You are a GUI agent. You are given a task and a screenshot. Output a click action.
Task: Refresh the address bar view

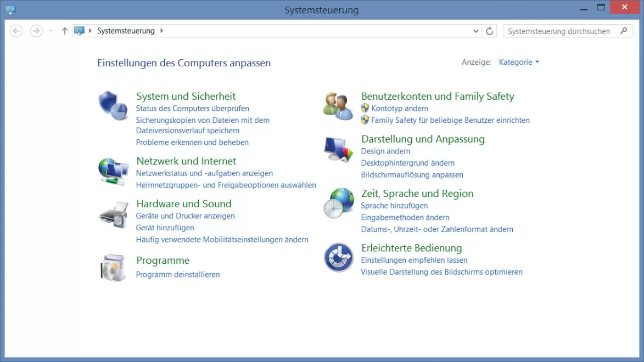pyautogui.click(x=489, y=31)
